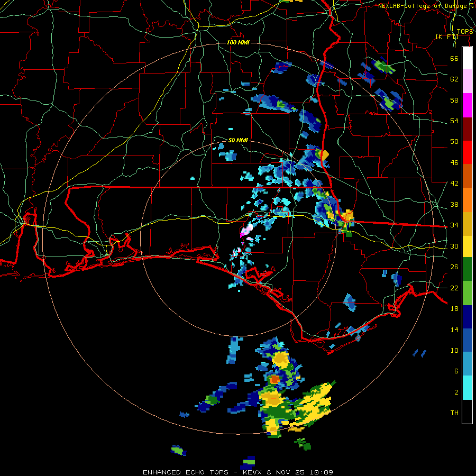
Task: Click the pink-magenta echo cell inside 50 NMI ring
Action: [x=246, y=231]
